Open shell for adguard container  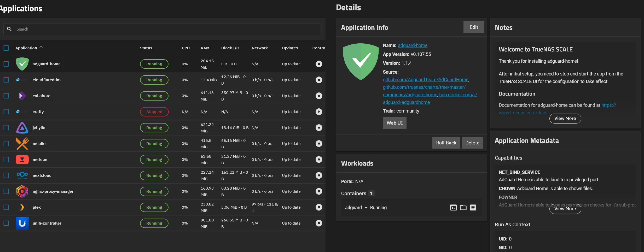[453, 208]
